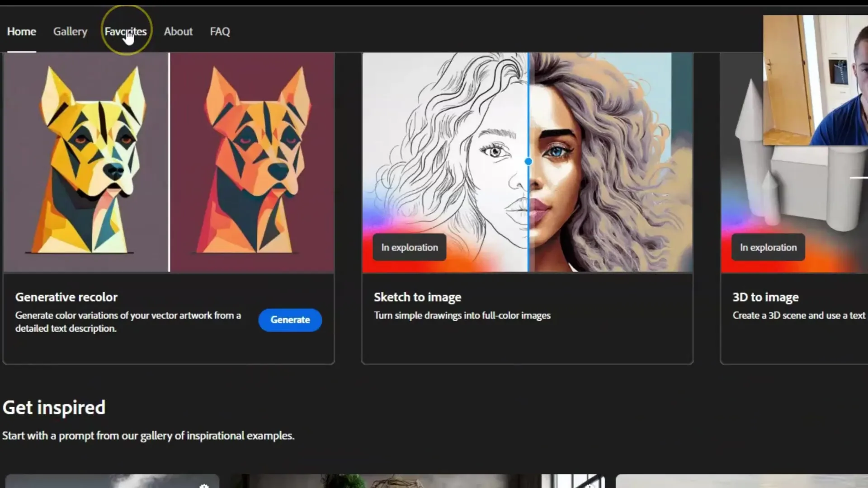Open the FAQ tab
This screenshot has height=488, width=868.
tap(220, 32)
